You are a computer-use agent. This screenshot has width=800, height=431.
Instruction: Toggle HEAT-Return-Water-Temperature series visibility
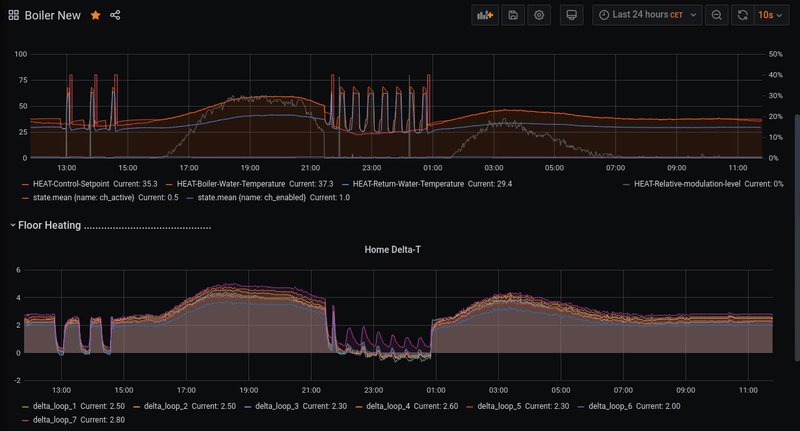[x=410, y=184]
